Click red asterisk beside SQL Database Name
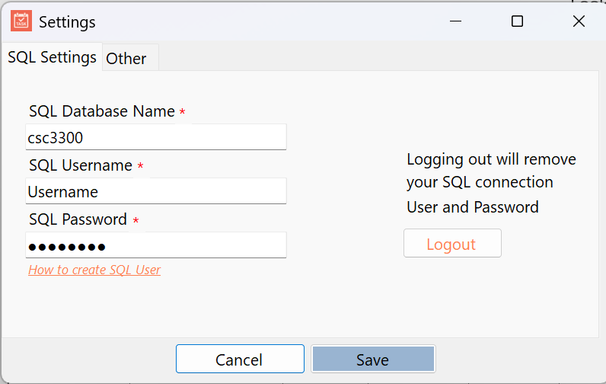 pos(182,112)
